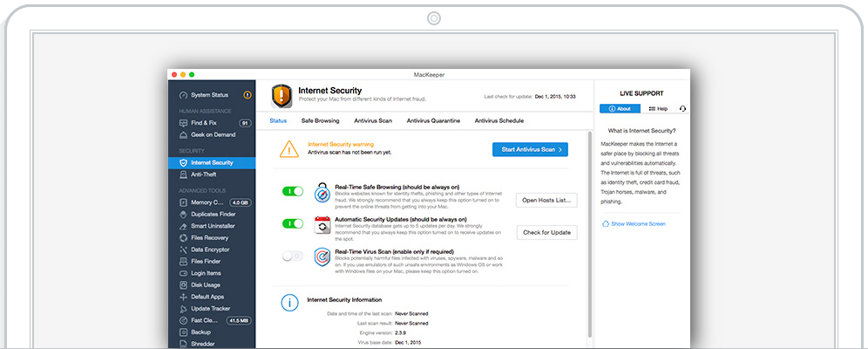The image size is (868, 349).
Task: Click 'Internet Security Information' heading
Action: click(x=344, y=299)
